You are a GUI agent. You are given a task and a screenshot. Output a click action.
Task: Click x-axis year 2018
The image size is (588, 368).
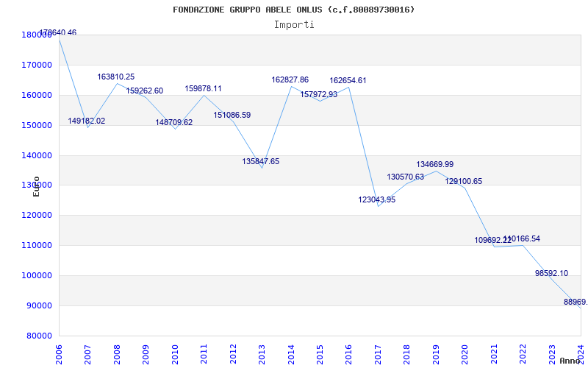[x=407, y=353]
